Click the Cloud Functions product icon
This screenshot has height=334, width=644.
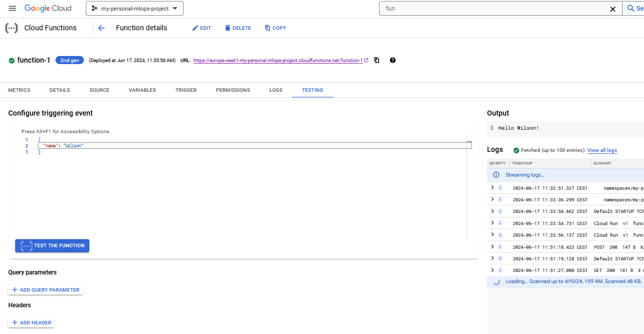point(11,28)
